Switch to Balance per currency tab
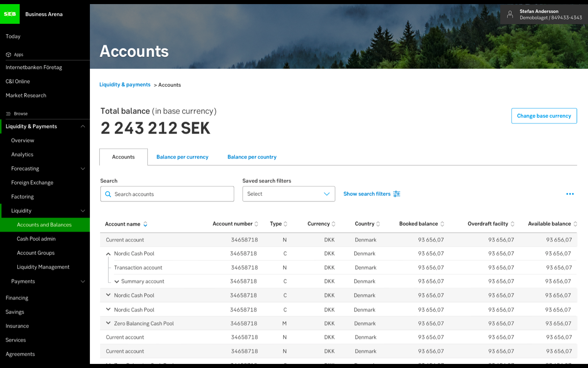This screenshot has width=588, height=368. click(182, 157)
